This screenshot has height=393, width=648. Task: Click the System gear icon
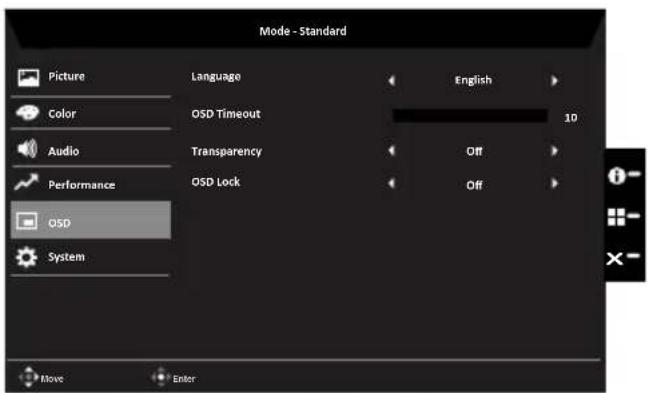(x=26, y=257)
